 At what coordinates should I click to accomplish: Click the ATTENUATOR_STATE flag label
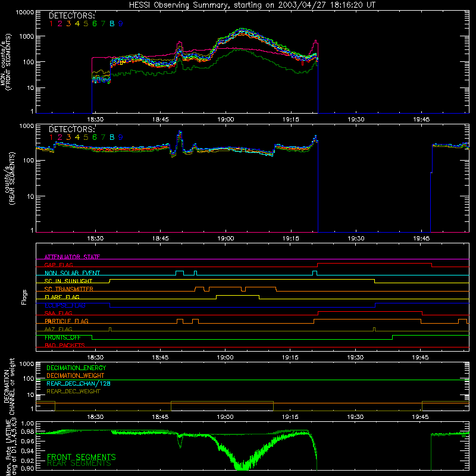[72, 257]
